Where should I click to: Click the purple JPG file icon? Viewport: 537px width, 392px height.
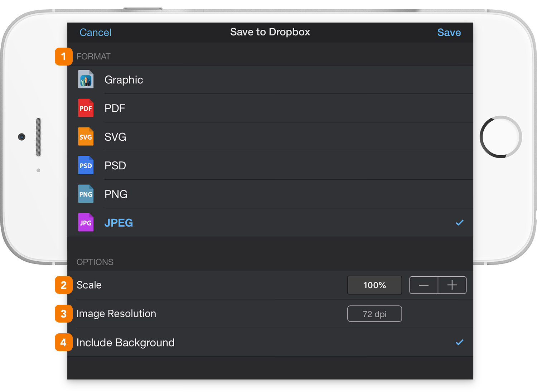pos(86,223)
